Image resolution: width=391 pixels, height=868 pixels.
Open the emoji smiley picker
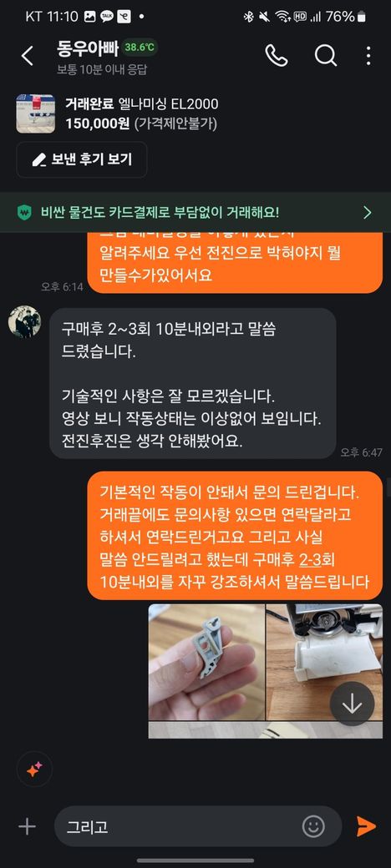tap(313, 826)
